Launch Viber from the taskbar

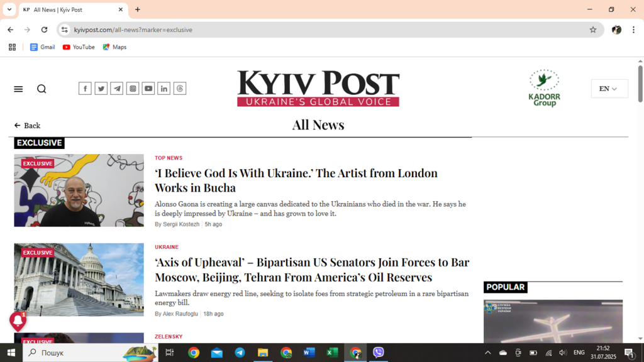click(x=378, y=353)
